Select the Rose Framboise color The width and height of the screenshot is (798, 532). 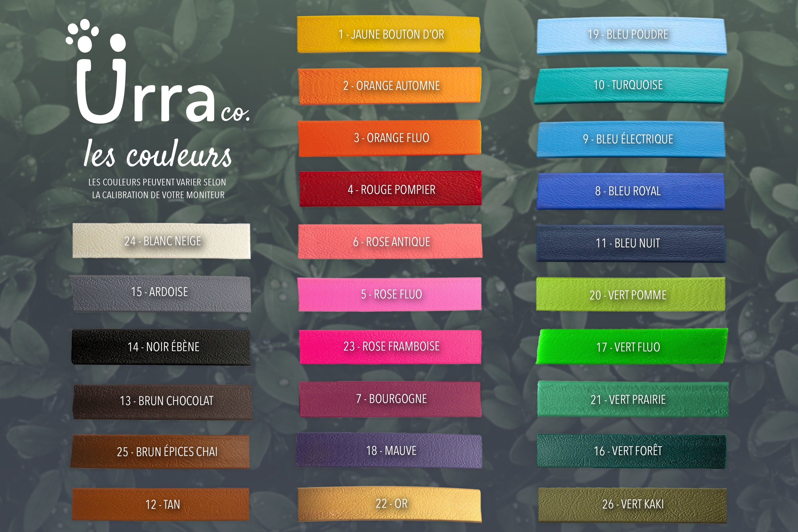tap(390, 346)
